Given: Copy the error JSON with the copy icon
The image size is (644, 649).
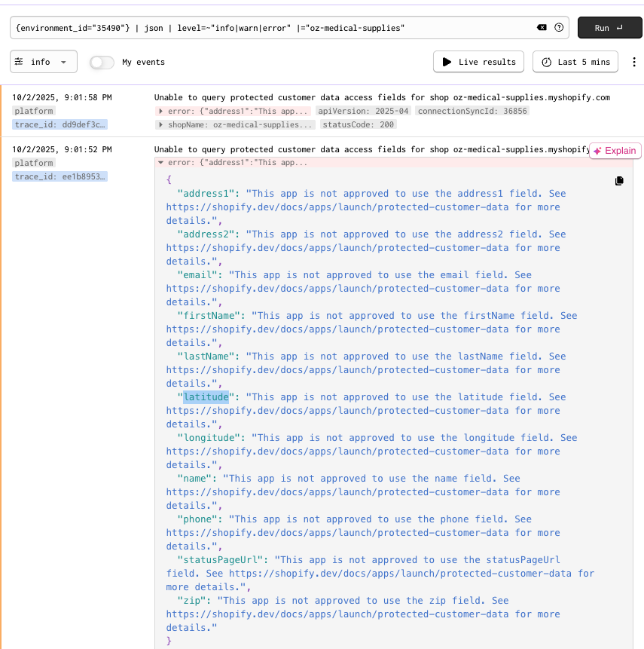Looking at the screenshot, I should (x=619, y=181).
